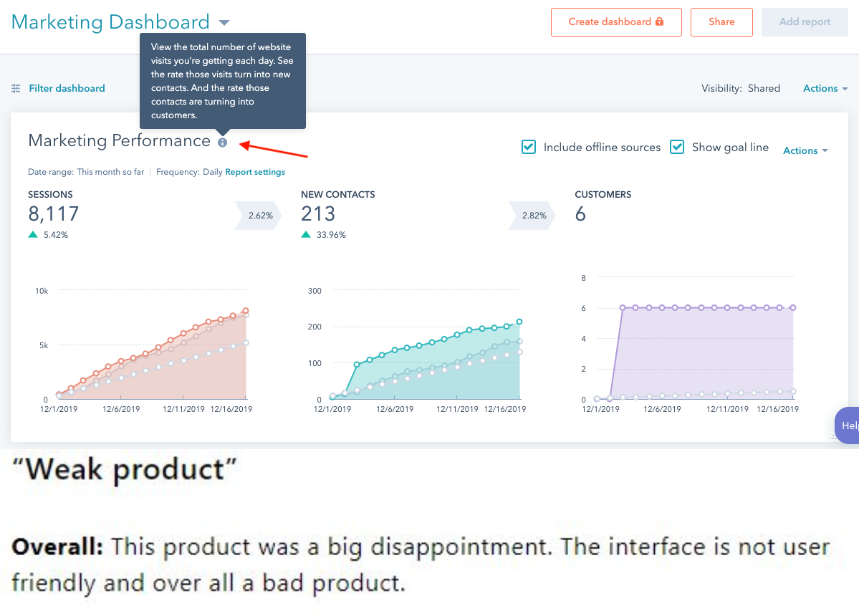Click the Customers total value 6
This screenshot has width=859, height=616.
click(x=580, y=214)
